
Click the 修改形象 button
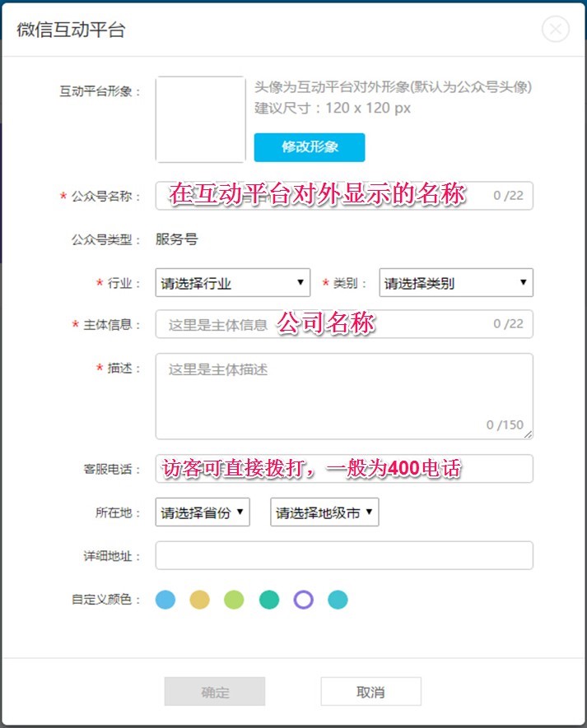[310, 147]
